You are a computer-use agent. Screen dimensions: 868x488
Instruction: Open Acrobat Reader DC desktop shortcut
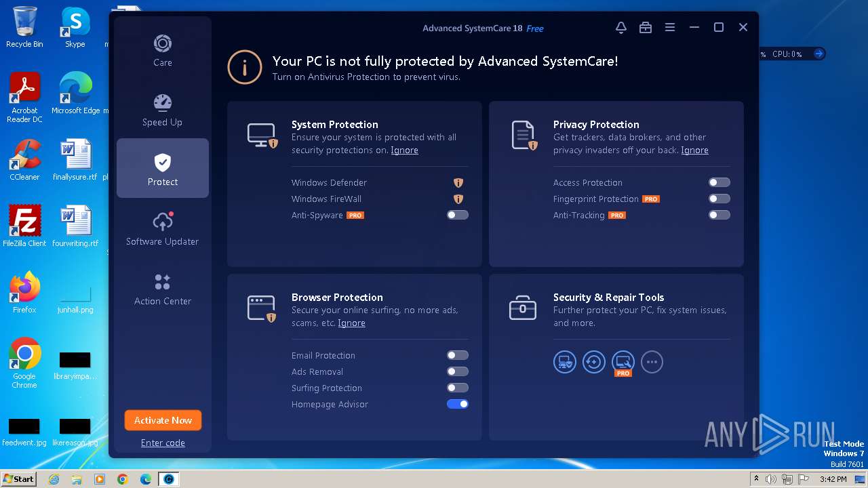tap(24, 98)
